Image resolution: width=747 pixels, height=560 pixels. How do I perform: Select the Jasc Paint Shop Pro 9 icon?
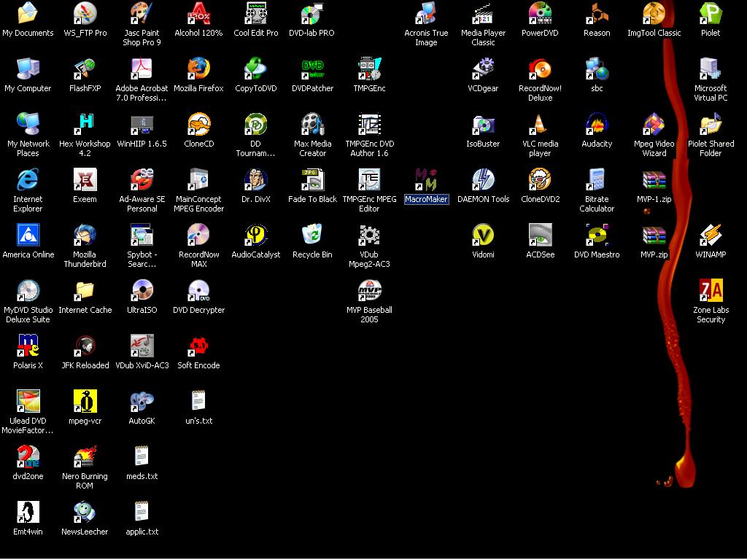click(142, 13)
